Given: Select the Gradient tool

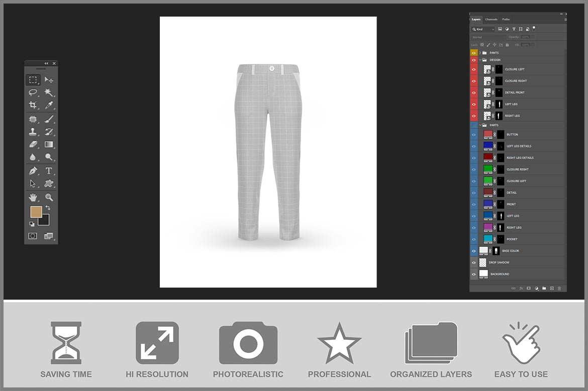Looking at the screenshot, I should (x=49, y=144).
